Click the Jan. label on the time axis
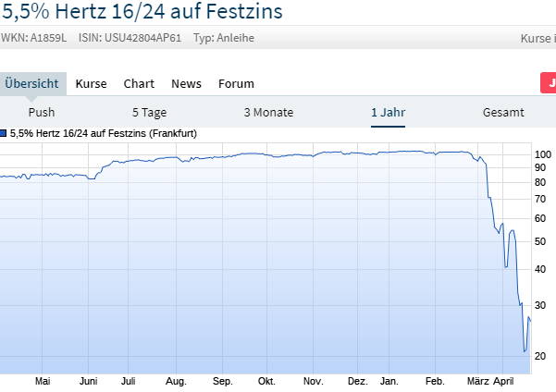This screenshot has height=392, width=556. [x=389, y=381]
